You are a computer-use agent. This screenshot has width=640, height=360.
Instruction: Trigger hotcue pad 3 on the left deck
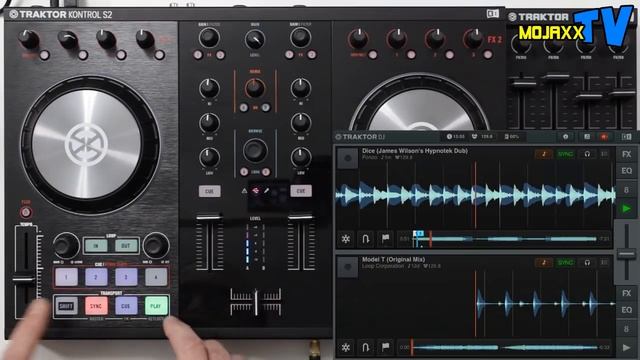click(x=126, y=277)
